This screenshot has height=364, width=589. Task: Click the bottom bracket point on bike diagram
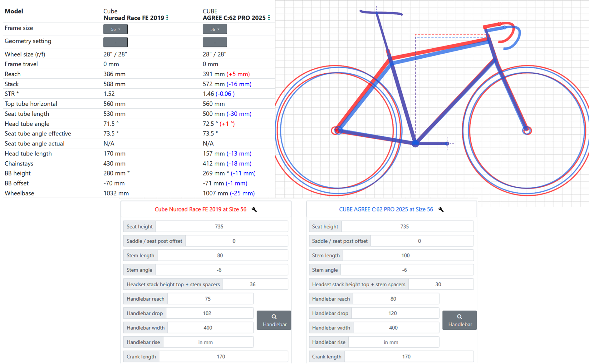415,144
